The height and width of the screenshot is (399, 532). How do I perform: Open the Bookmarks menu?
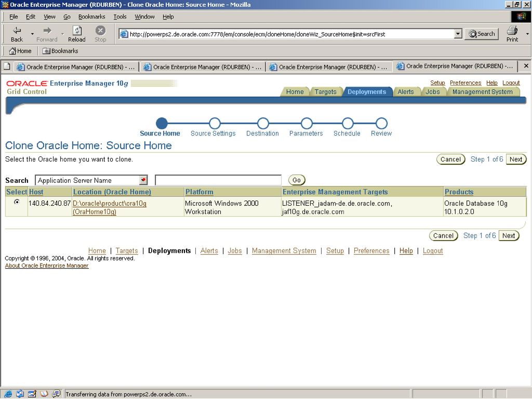point(91,17)
